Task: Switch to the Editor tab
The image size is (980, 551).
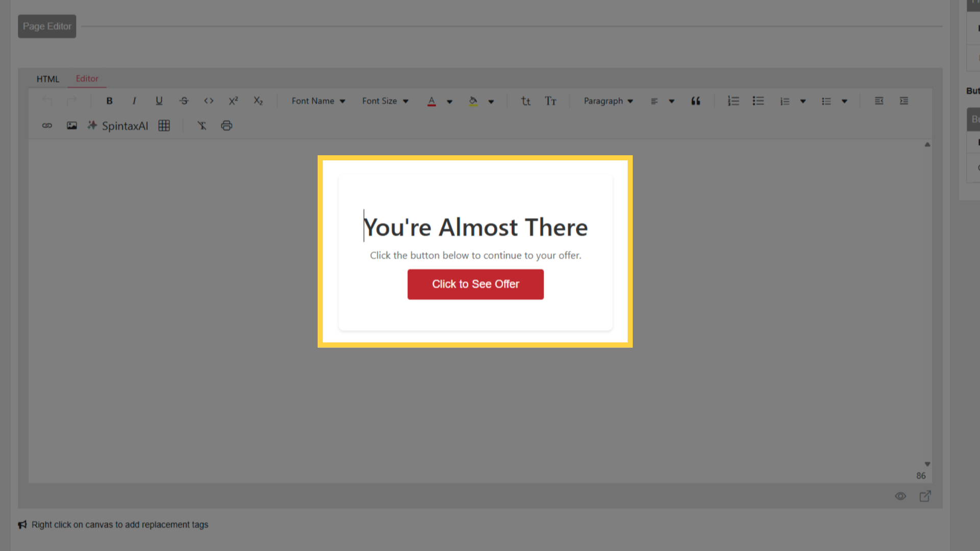Action: [87, 79]
